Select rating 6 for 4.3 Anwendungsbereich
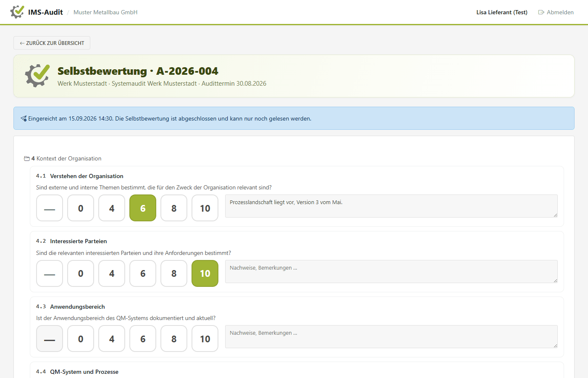 pyautogui.click(x=143, y=339)
